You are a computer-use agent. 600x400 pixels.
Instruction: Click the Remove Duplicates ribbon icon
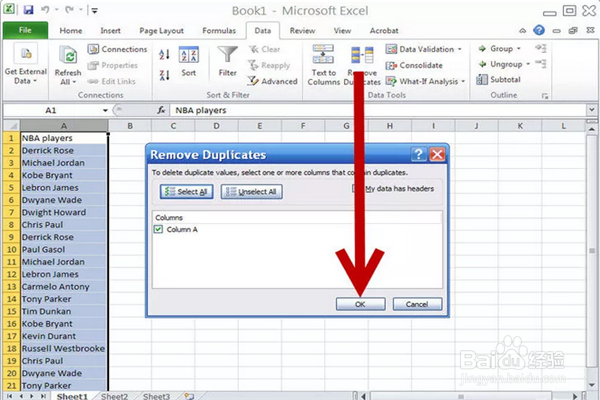click(x=362, y=55)
